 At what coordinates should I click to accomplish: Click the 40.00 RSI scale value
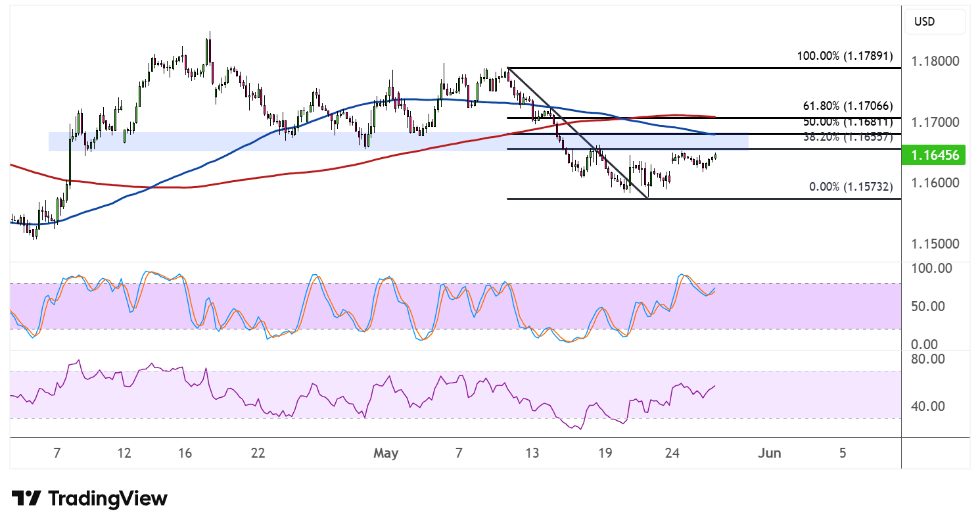coord(928,406)
